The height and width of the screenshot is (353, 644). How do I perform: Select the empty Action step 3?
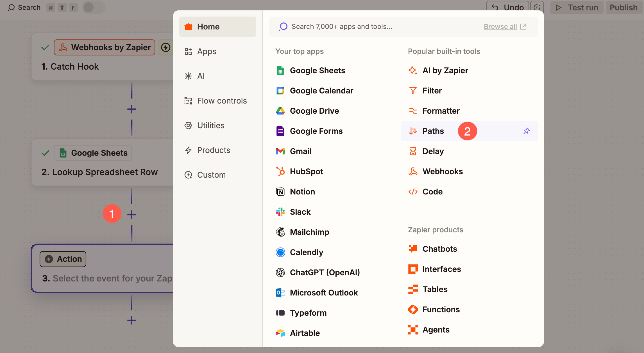(x=102, y=269)
